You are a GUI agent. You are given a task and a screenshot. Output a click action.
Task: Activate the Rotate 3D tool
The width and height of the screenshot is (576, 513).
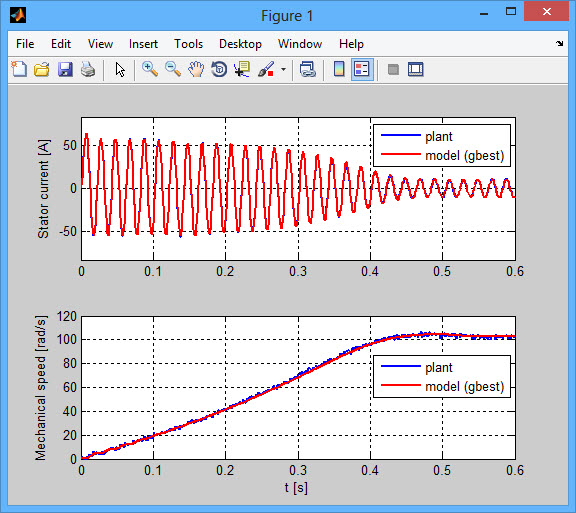coord(219,69)
